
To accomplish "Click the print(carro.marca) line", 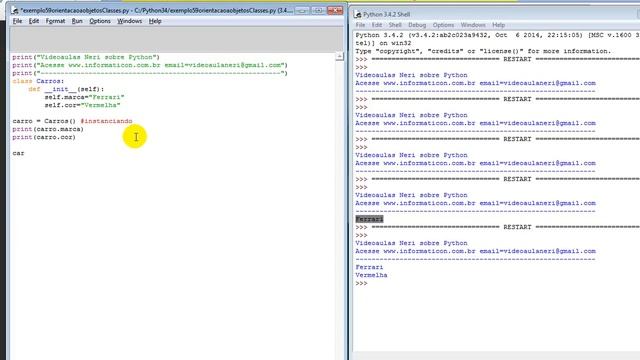I will coord(48,129).
